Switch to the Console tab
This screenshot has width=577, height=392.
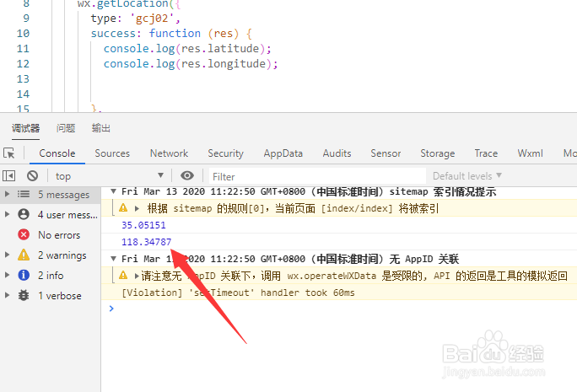click(57, 153)
